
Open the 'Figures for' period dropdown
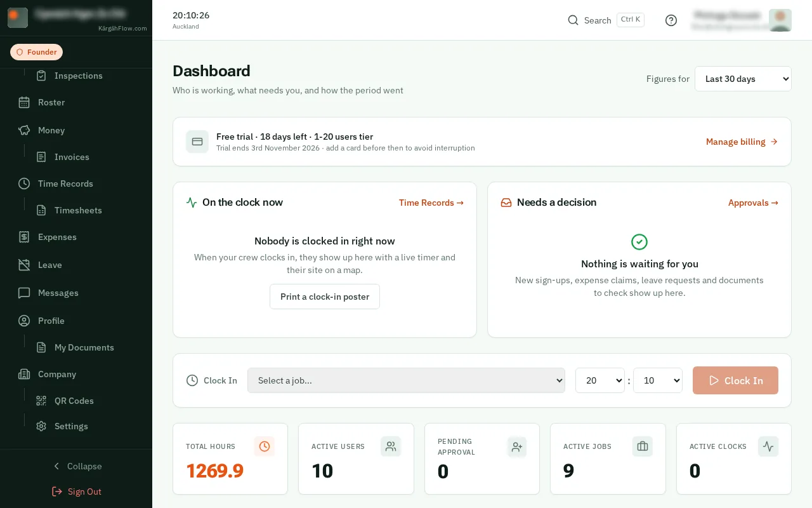[743, 79]
